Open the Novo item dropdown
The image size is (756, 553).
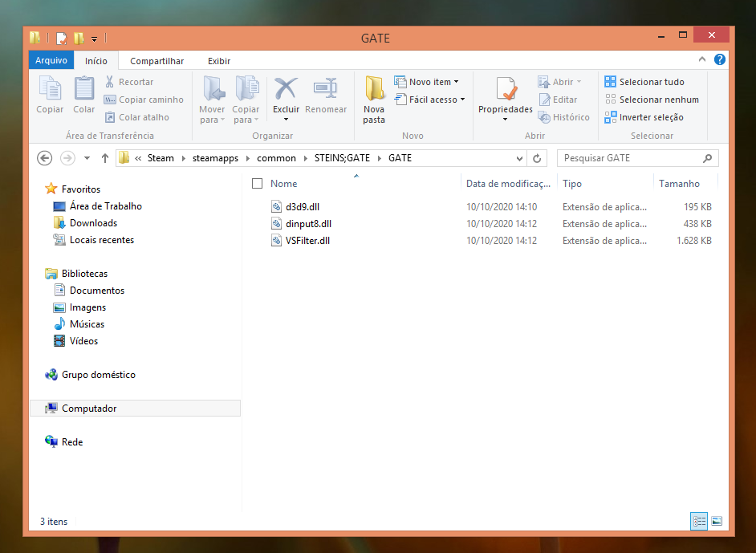coord(426,82)
